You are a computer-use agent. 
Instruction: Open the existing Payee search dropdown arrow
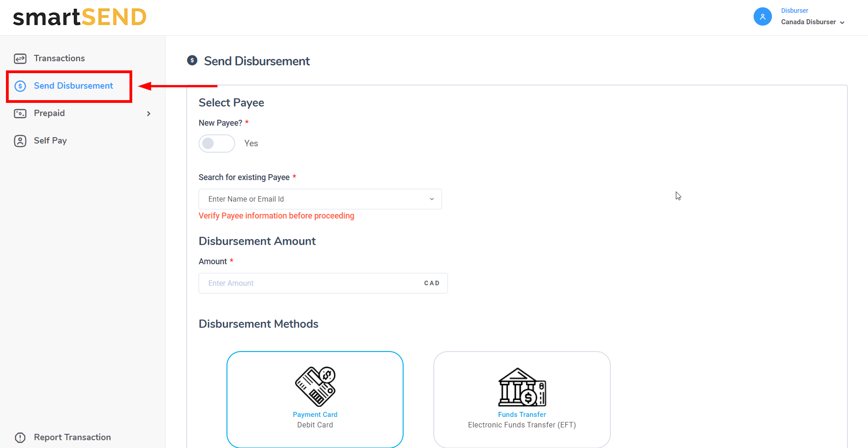tap(431, 199)
